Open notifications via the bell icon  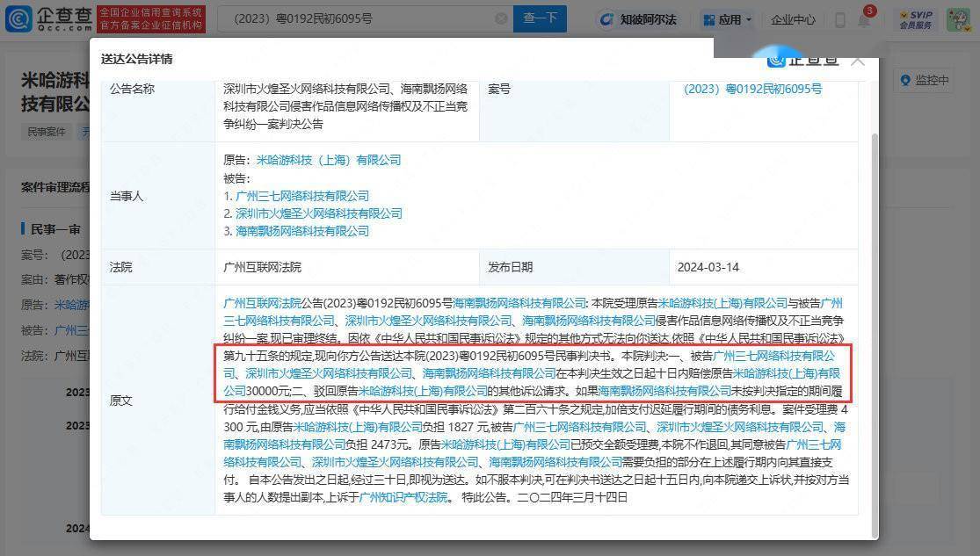click(864, 20)
